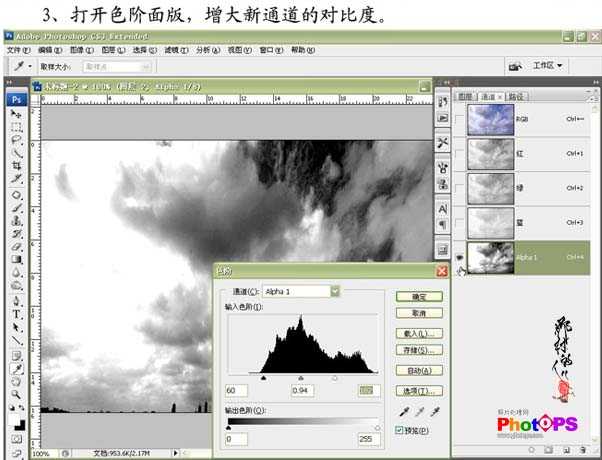The width and height of the screenshot is (602, 460).
Task: Click the input shadow field showing 60
Action: click(236, 391)
